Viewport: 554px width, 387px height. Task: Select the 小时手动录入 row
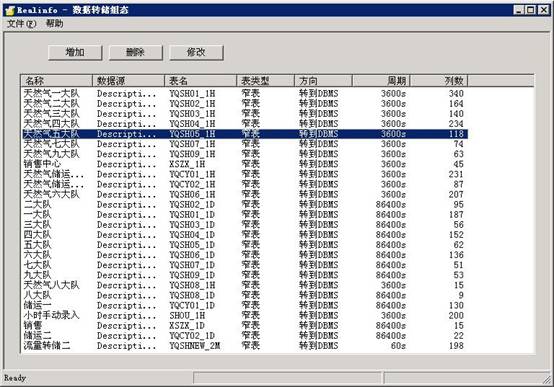pos(245,316)
